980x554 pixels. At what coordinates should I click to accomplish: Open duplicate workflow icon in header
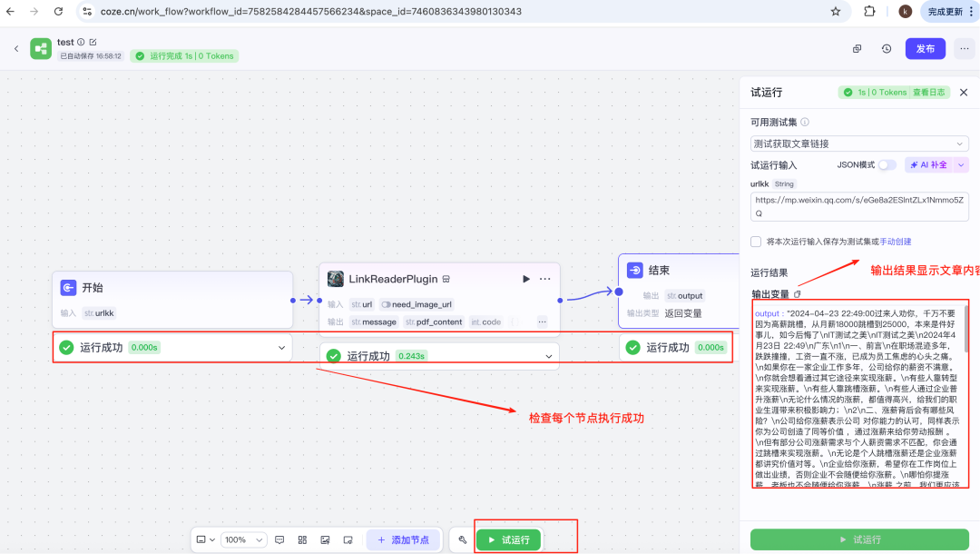pyautogui.click(x=857, y=49)
